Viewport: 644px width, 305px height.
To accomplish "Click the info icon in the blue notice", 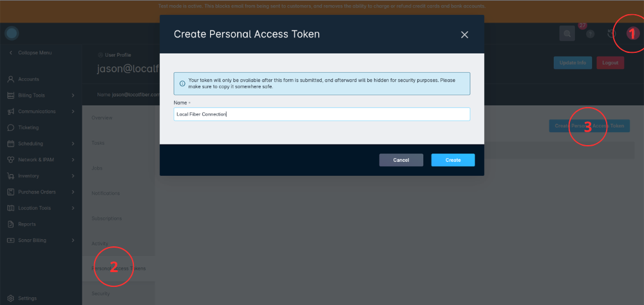I will (182, 83).
